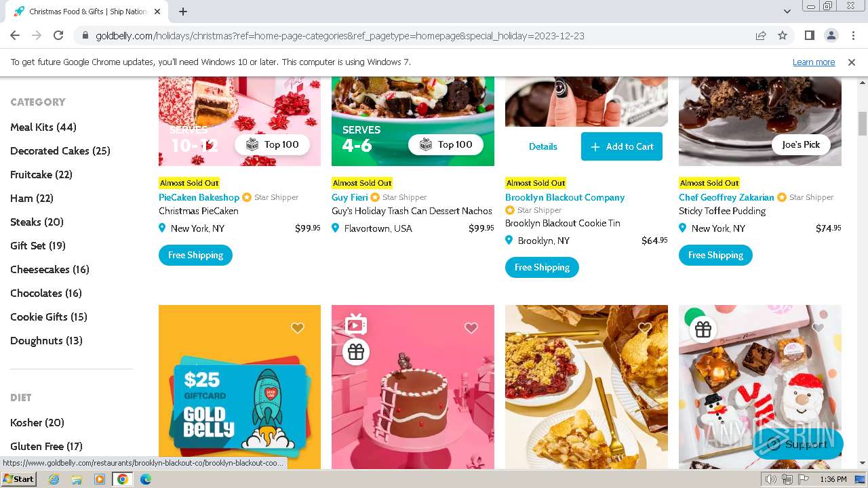Select the Christmas Food & Gifts tab
This screenshot has width=868, height=488.
[x=87, y=12]
